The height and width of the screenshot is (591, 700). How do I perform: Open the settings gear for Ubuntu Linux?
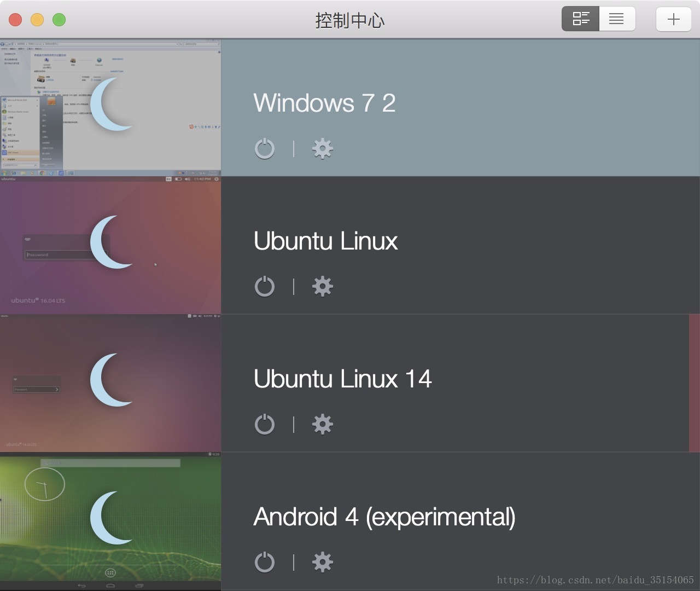323,286
